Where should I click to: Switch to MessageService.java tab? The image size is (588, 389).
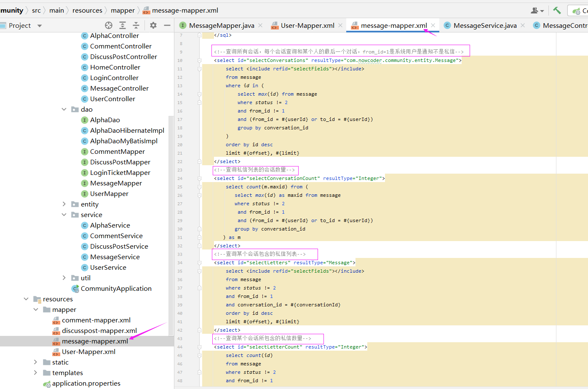click(x=485, y=25)
